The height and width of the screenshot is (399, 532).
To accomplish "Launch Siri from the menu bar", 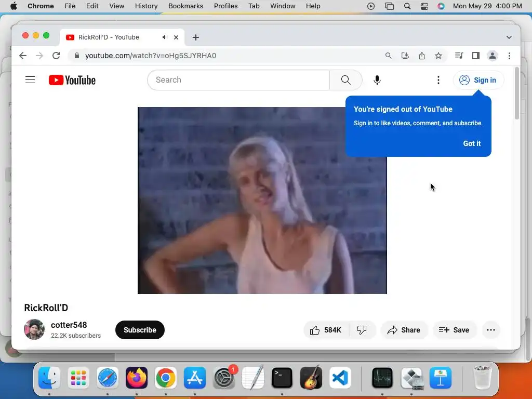I will point(441,6).
